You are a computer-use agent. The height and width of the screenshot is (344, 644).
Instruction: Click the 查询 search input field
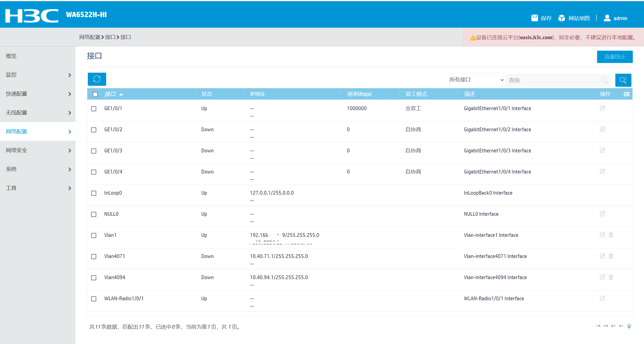click(553, 80)
